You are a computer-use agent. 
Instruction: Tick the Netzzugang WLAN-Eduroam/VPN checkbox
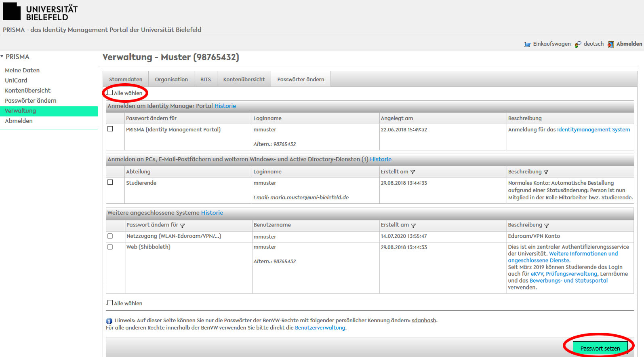110,236
